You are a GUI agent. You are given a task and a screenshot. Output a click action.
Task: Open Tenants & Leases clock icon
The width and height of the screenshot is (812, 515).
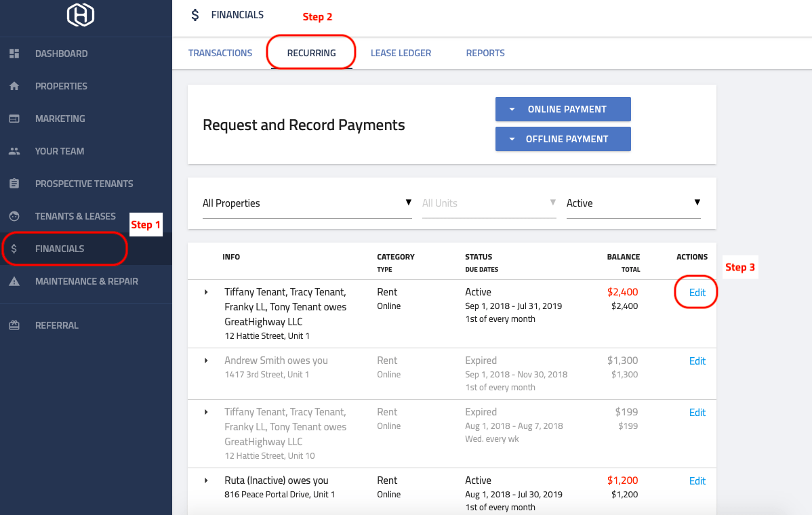14,215
